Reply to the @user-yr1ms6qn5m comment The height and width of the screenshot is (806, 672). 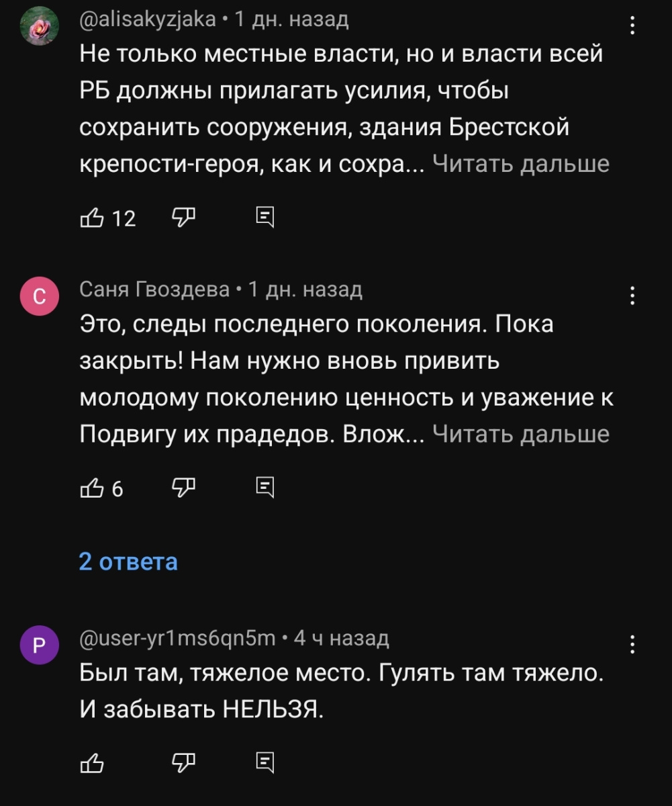(265, 762)
